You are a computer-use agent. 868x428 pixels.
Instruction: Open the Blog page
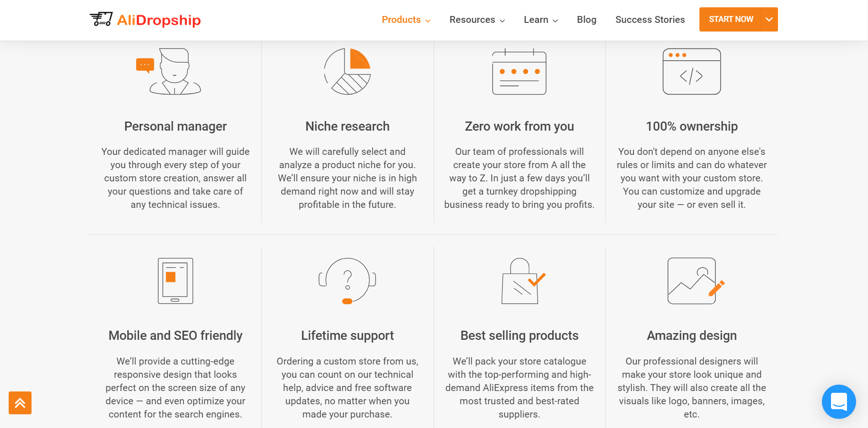point(587,20)
